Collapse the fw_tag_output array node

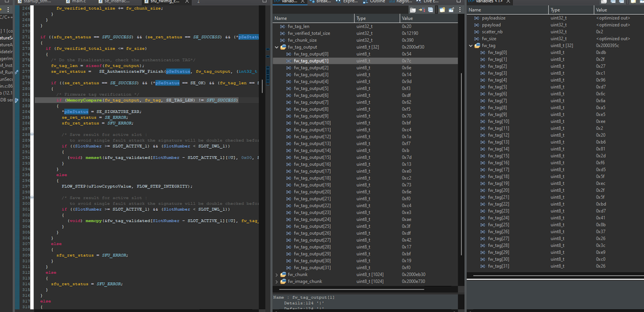click(277, 47)
